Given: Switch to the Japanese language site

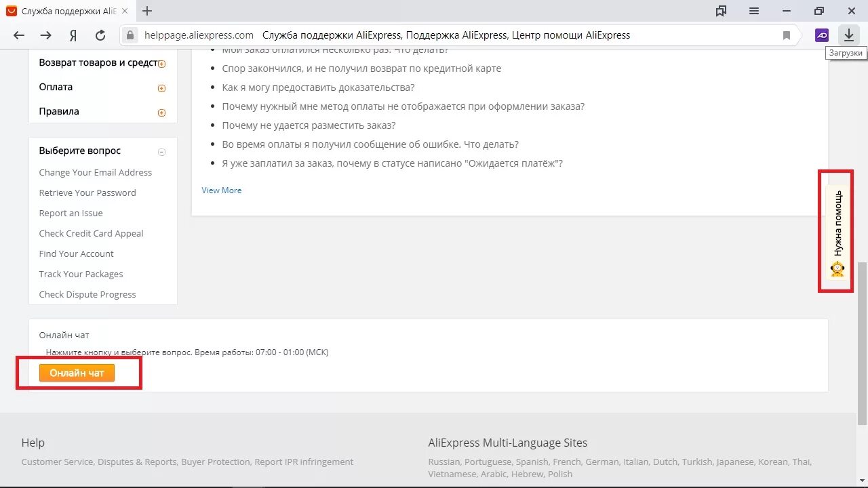Looking at the screenshot, I should coord(735,462).
